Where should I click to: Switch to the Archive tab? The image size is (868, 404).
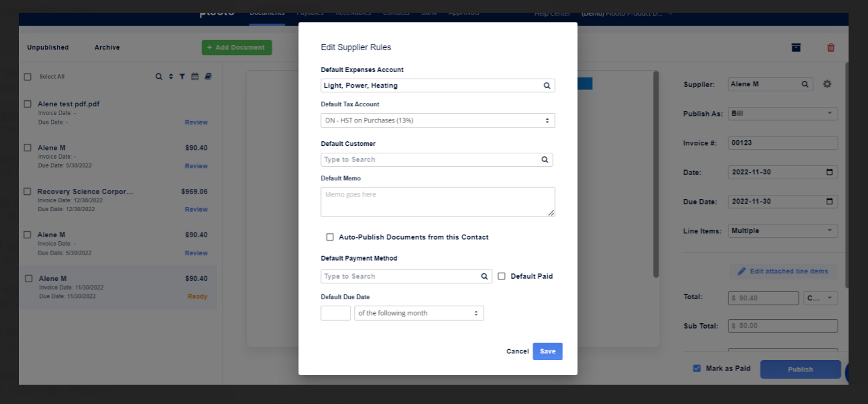(107, 48)
